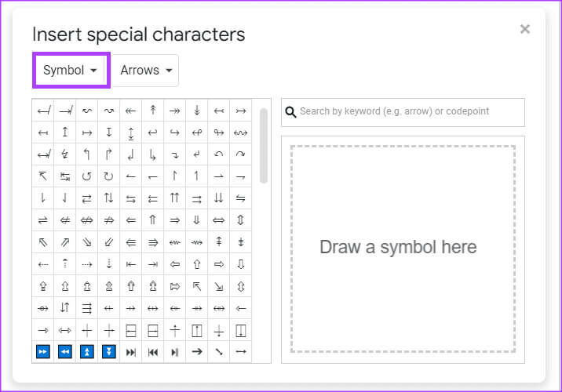Insert the triple-line leftwards arrow
This screenshot has width=562, height=392.
pyautogui.click(x=131, y=242)
